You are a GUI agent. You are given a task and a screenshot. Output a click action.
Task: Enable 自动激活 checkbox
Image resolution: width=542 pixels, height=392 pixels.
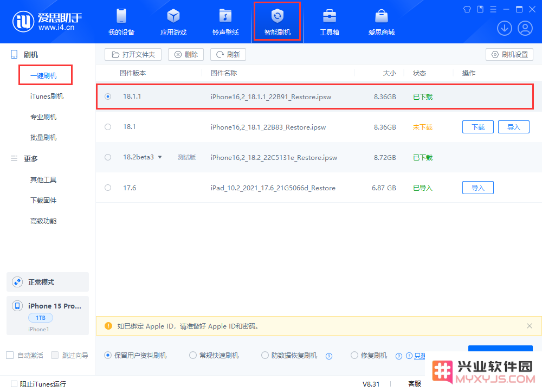[x=10, y=355]
